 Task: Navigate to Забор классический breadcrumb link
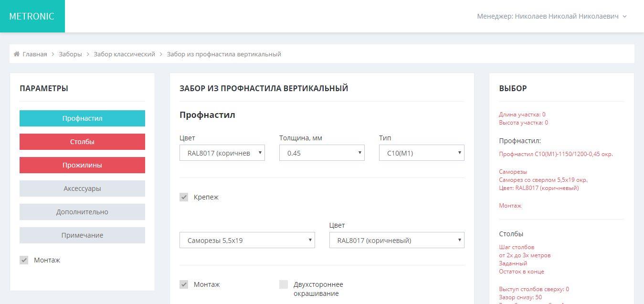coord(124,54)
